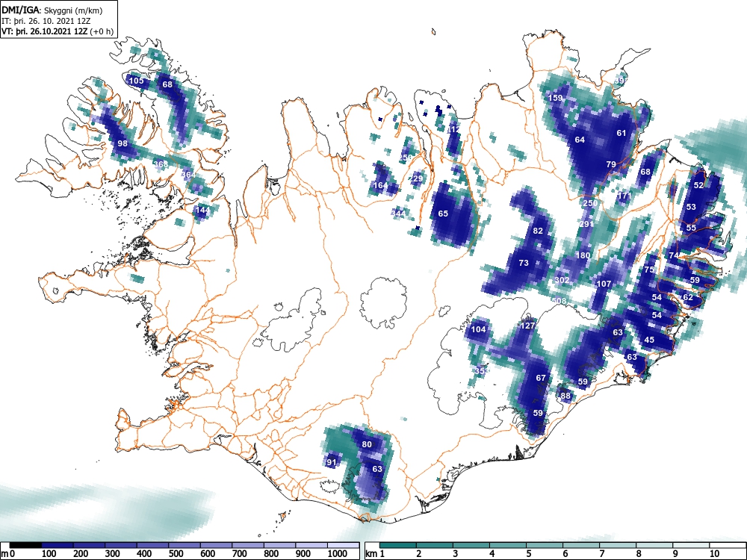Click the '5' km legend label
747x560 pixels.
528,554
